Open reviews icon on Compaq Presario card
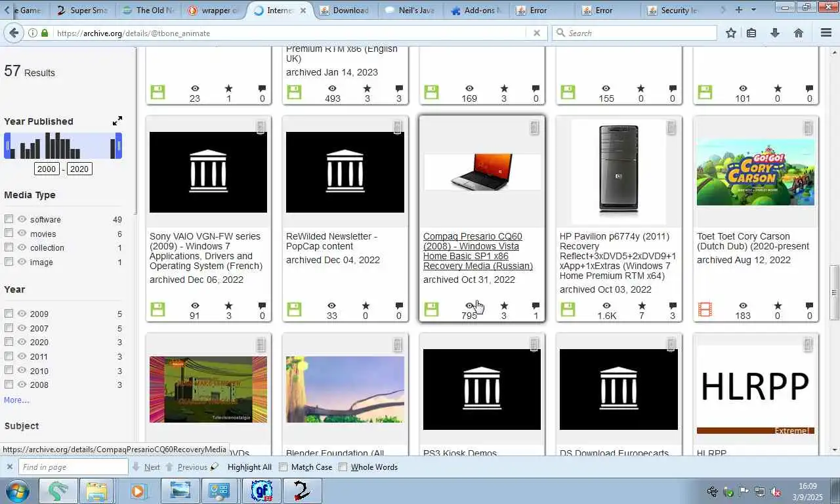840x504 pixels. pos(535,306)
